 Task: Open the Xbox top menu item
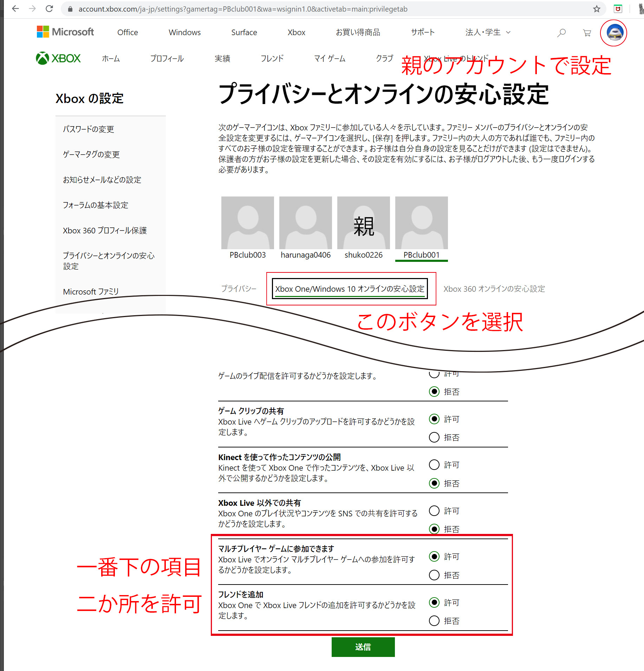297,32
